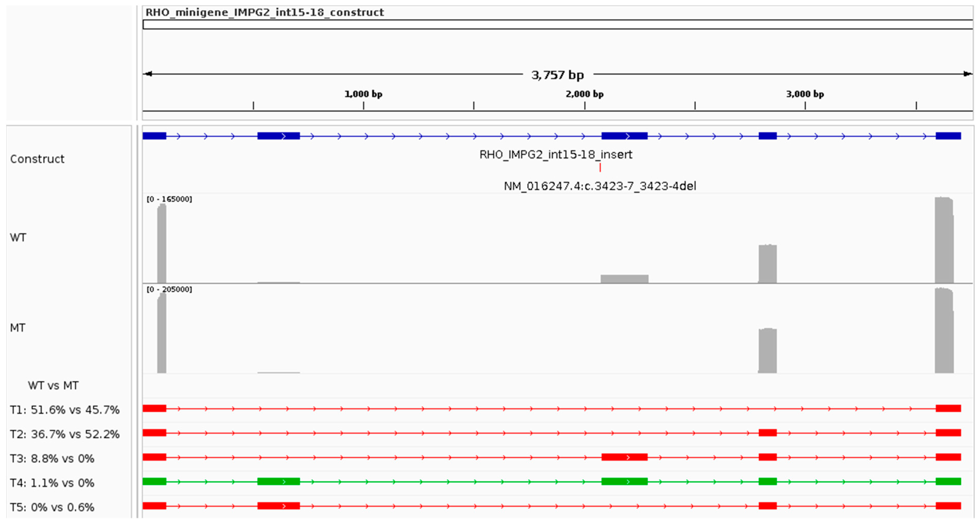
Task: Select the WT track label
Action: tap(18, 238)
